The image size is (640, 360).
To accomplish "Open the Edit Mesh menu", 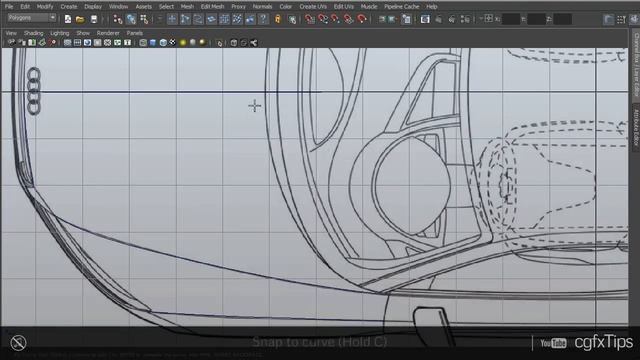I will [x=212, y=7].
